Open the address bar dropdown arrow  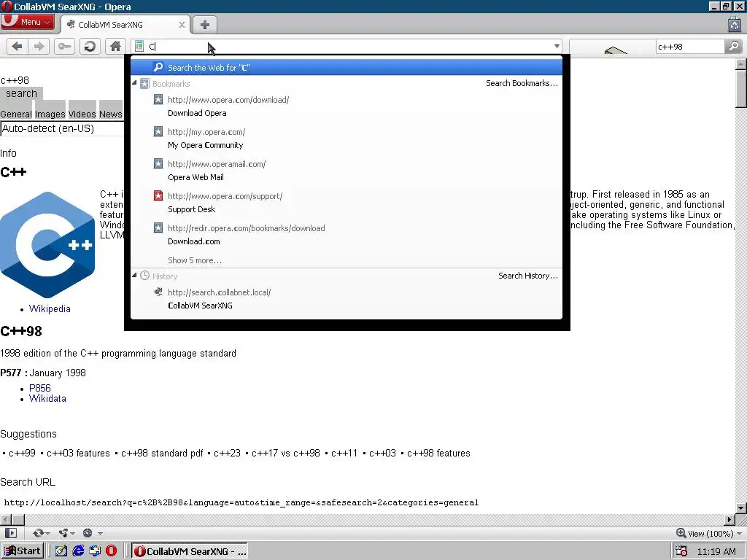point(557,46)
